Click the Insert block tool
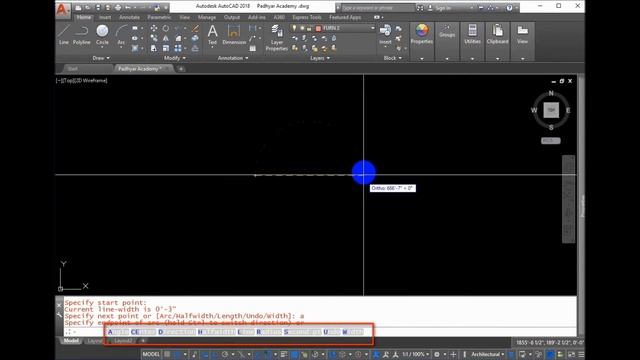 385,34
